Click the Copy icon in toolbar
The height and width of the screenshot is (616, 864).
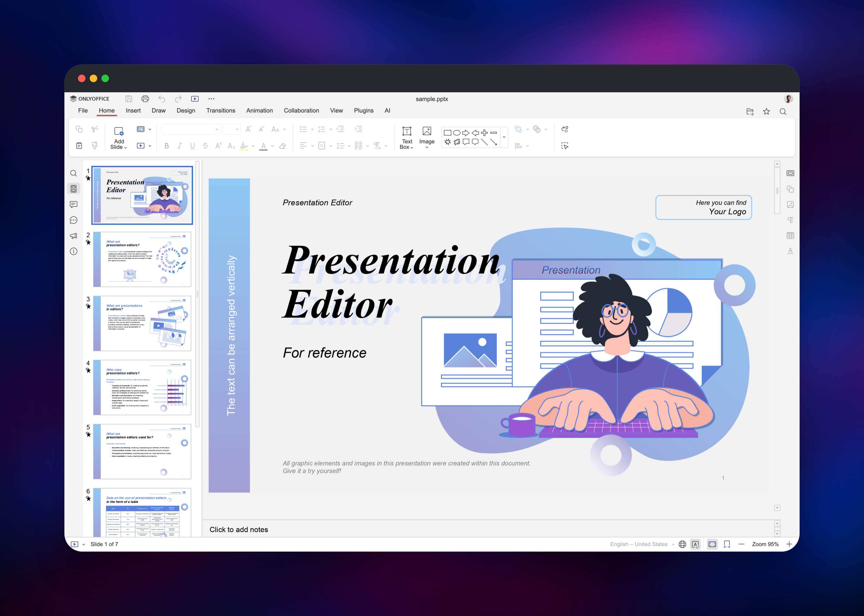click(79, 129)
